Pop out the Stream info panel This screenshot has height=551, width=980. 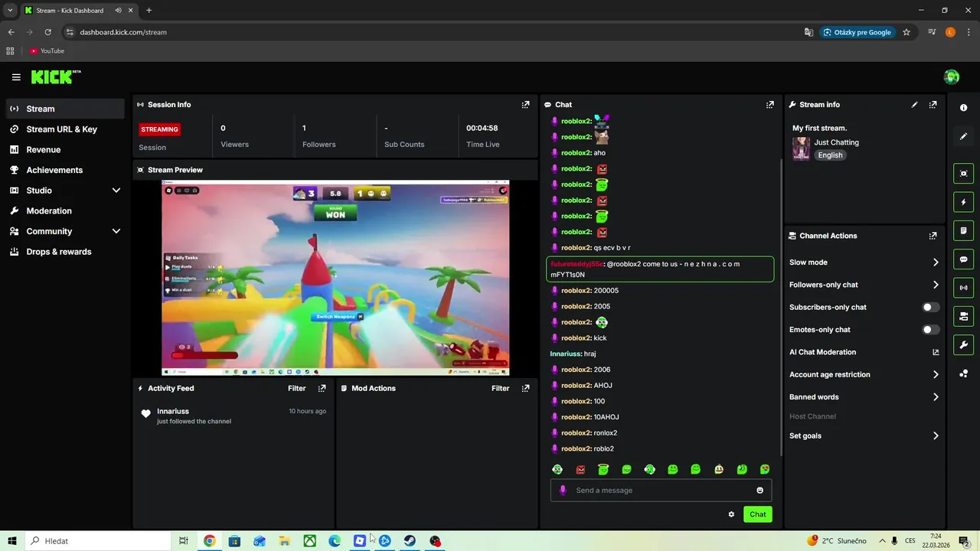[x=933, y=105]
